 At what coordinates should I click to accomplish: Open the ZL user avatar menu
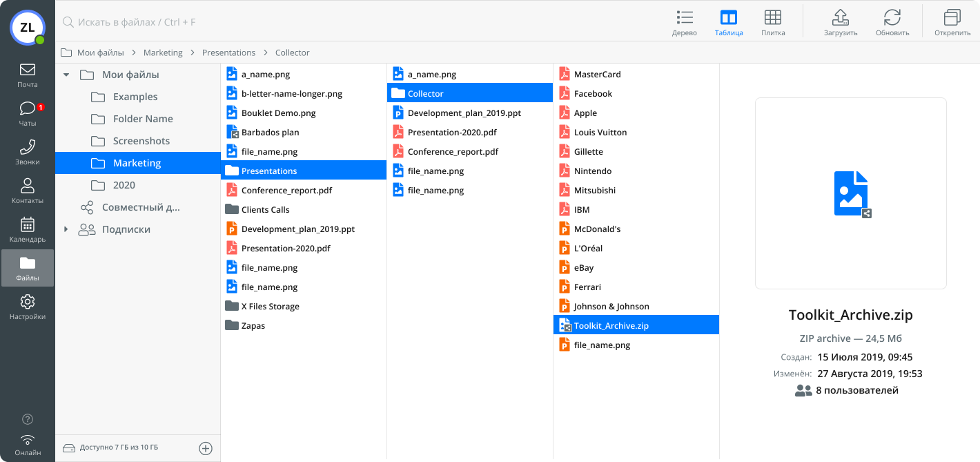click(28, 28)
